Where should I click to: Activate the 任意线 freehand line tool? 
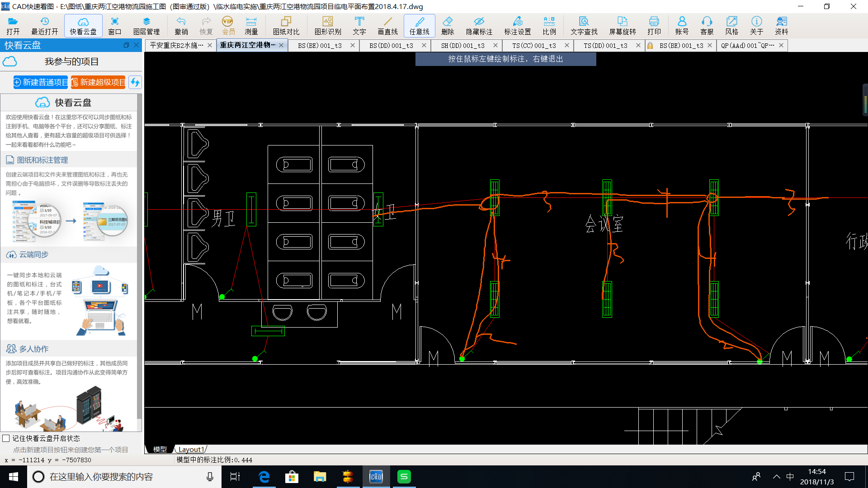[420, 26]
